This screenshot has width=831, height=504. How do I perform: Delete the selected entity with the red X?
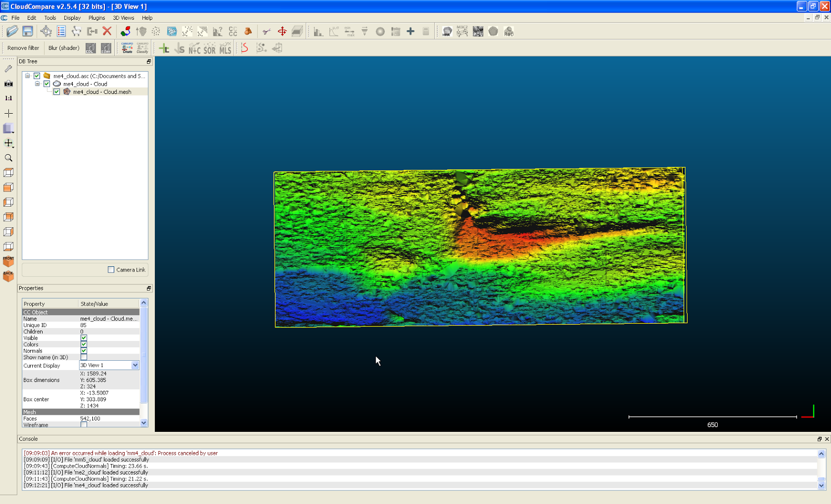tap(106, 31)
